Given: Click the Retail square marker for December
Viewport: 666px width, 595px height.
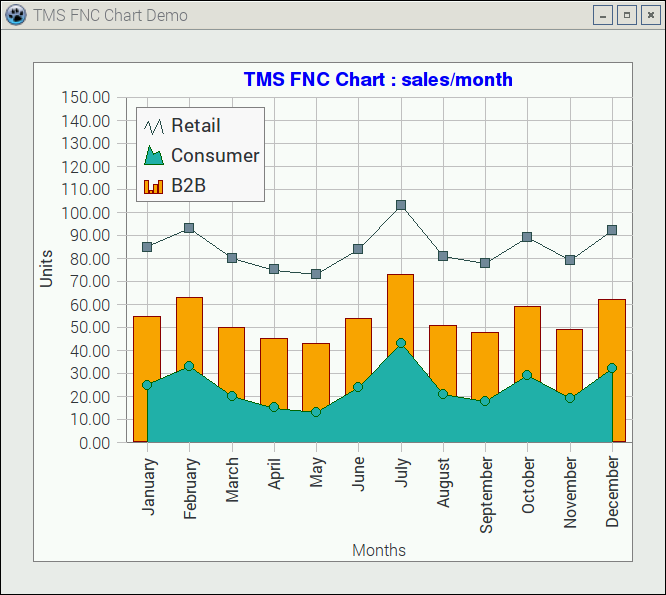Looking at the screenshot, I should click(612, 230).
